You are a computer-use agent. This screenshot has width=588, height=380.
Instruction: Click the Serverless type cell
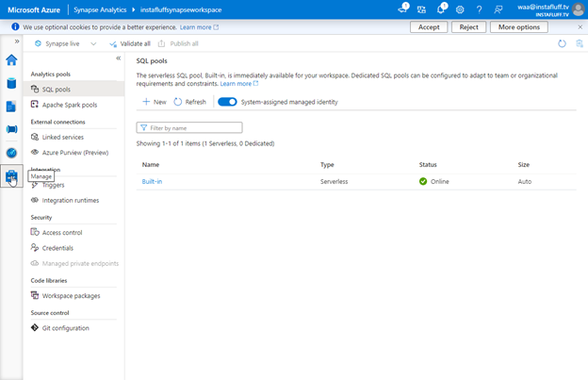click(334, 182)
